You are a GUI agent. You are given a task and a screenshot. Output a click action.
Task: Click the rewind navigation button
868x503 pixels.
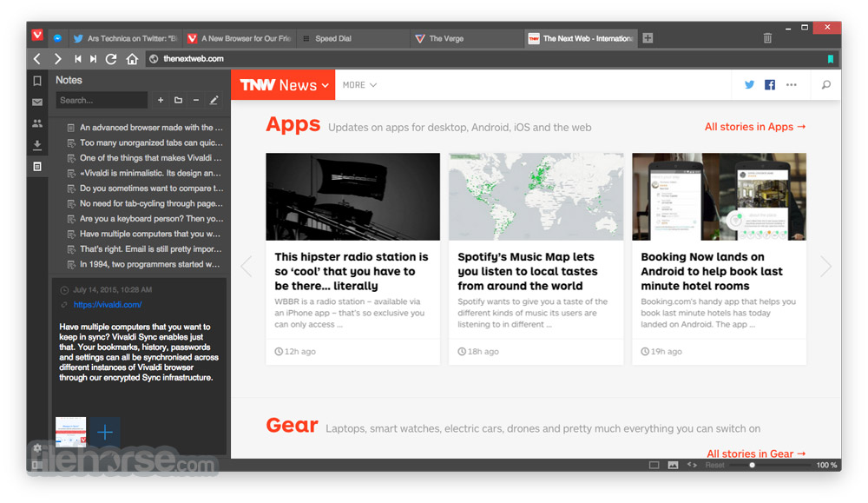(78, 59)
